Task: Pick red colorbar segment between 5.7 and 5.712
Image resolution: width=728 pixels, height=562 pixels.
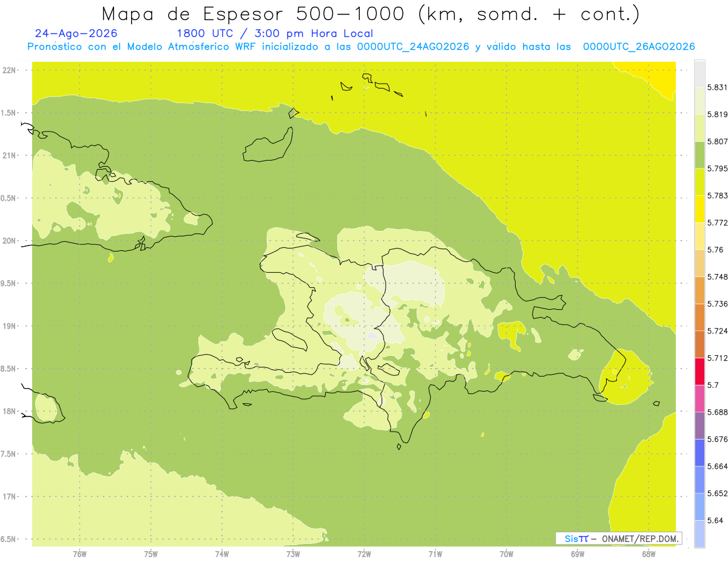Action: pyautogui.click(x=699, y=371)
